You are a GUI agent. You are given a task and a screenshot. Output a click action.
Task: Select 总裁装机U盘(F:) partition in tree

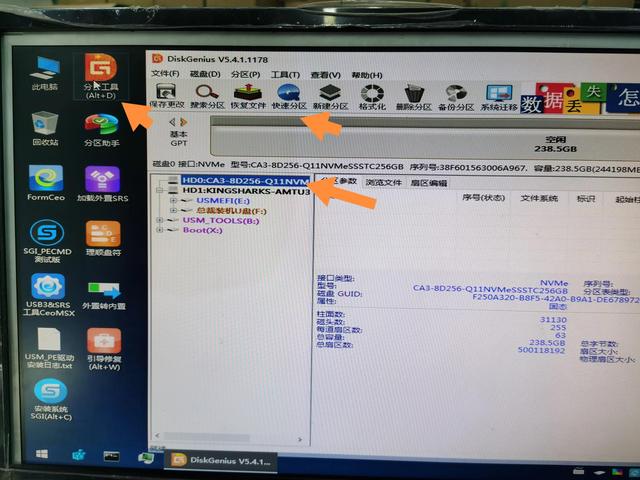tap(231, 211)
